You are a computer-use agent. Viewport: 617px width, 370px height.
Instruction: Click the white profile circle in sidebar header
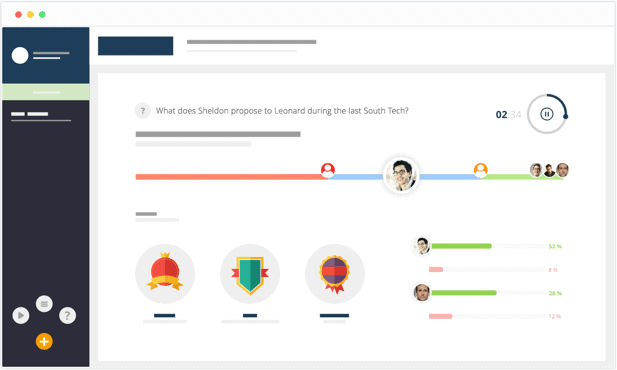point(20,56)
